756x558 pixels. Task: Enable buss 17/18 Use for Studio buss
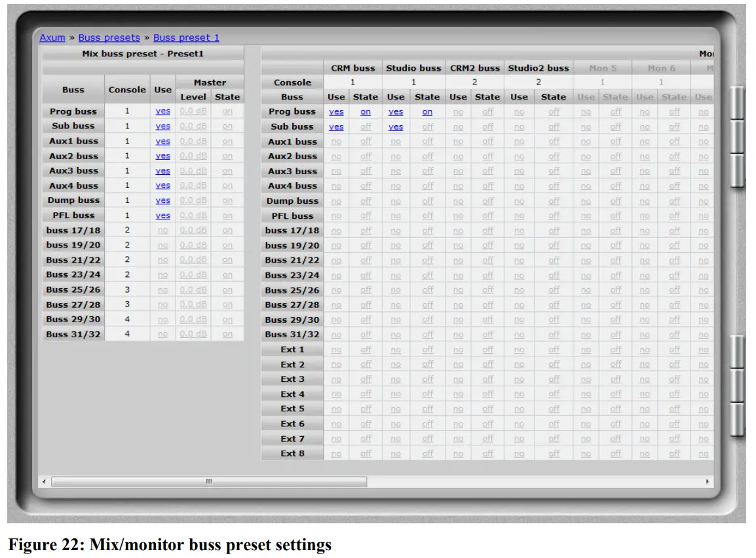396,230
